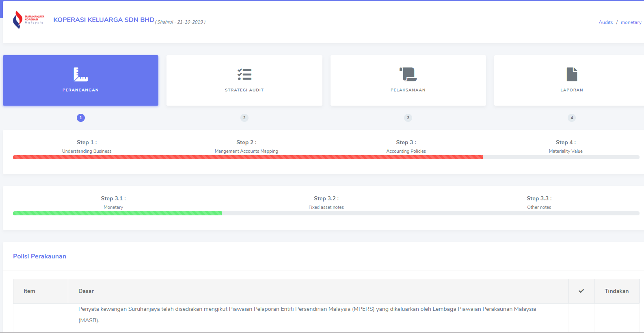
Task: Go to Step 3 Accounting Policies
Action: (x=406, y=147)
